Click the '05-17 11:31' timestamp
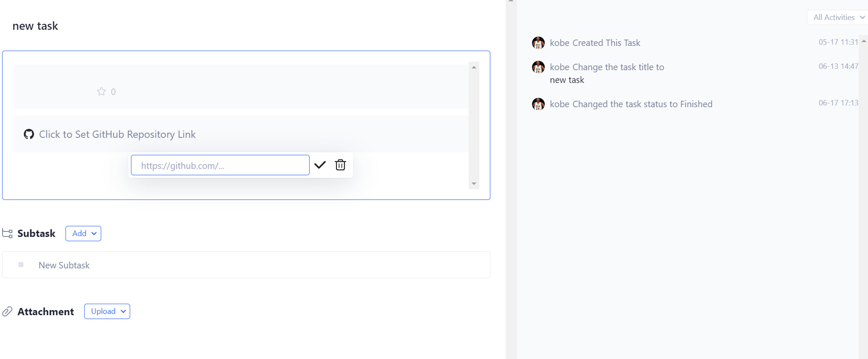Viewport: 868px width, 359px height. click(x=838, y=42)
